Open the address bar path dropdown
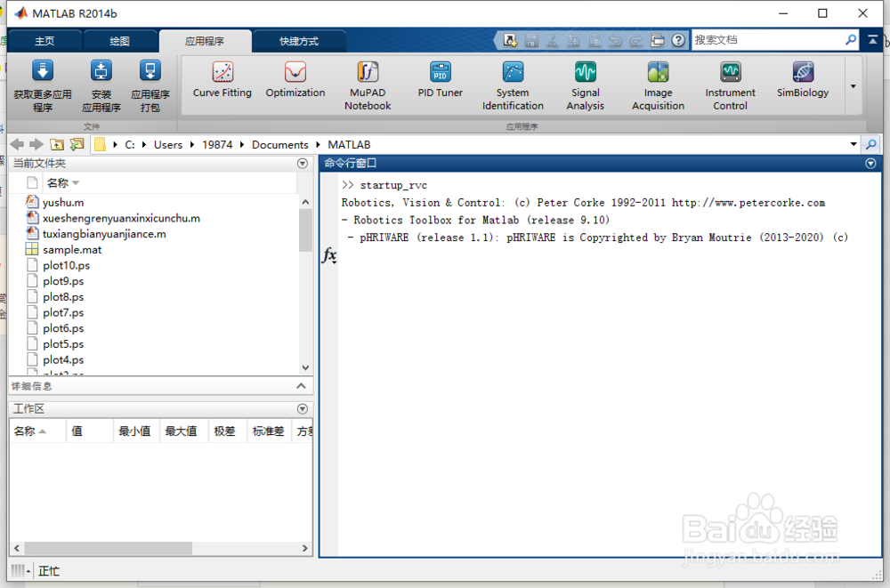The height and width of the screenshot is (588, 890). [854, 144]
